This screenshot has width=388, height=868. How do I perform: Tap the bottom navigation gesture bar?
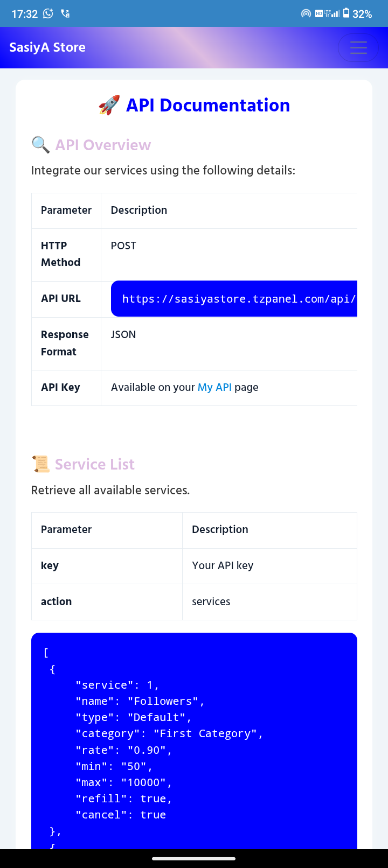coord(194,858)
